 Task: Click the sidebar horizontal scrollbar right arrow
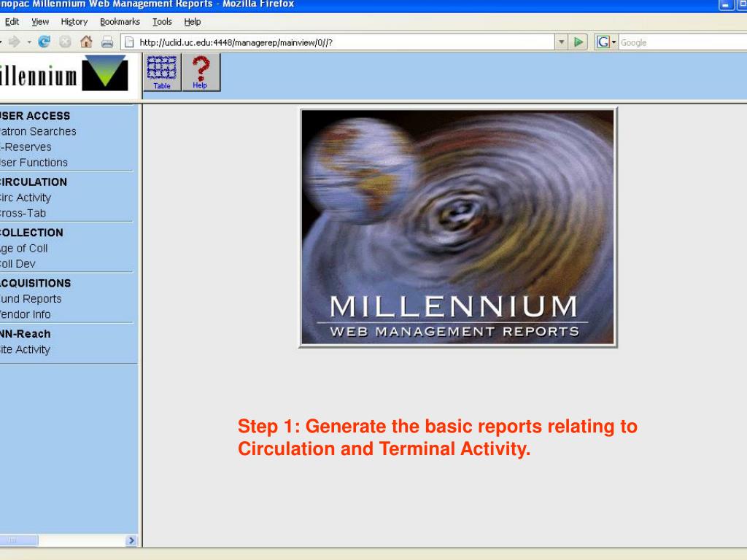[131, 540]
